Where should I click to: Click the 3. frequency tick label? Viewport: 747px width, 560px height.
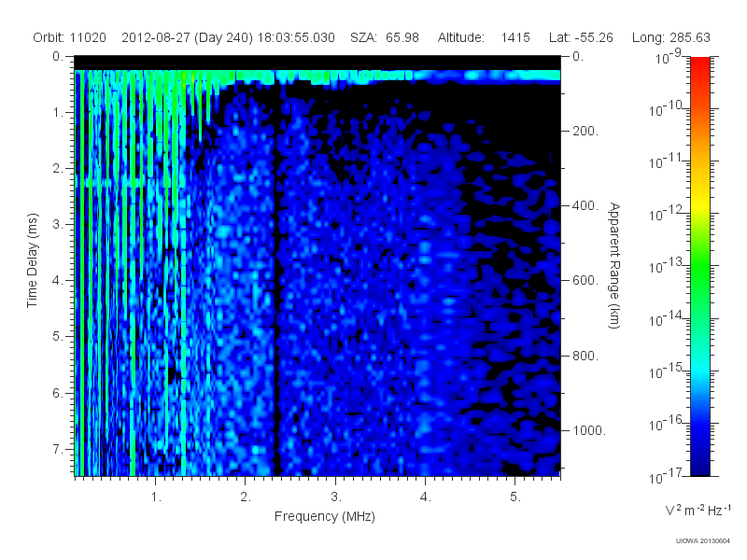point(336,497)
